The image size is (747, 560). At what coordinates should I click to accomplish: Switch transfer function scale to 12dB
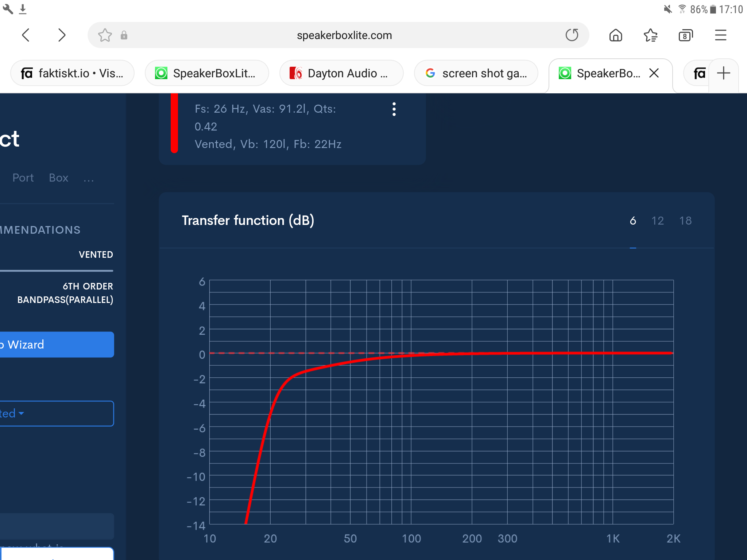coord(657,220)
